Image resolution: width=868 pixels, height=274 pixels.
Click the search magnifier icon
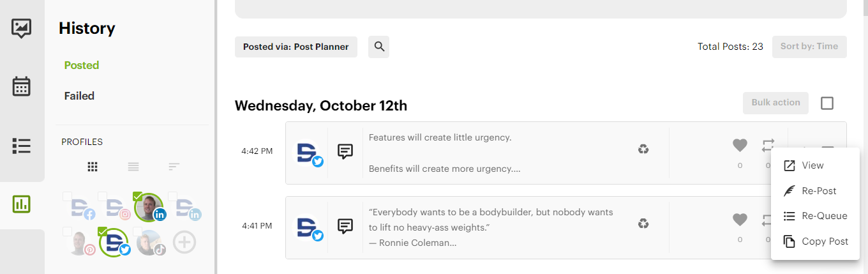point(379,47)
